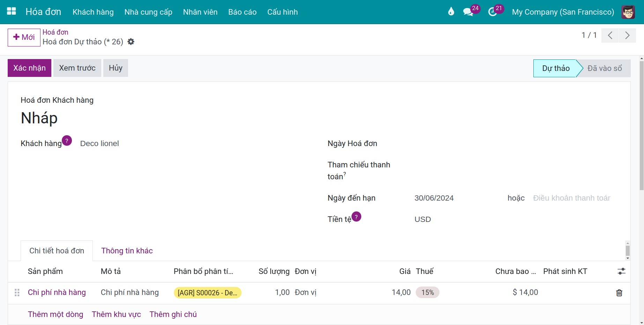Click Xem trước preview button
The image size is (644, 325).
click(77, 68)
